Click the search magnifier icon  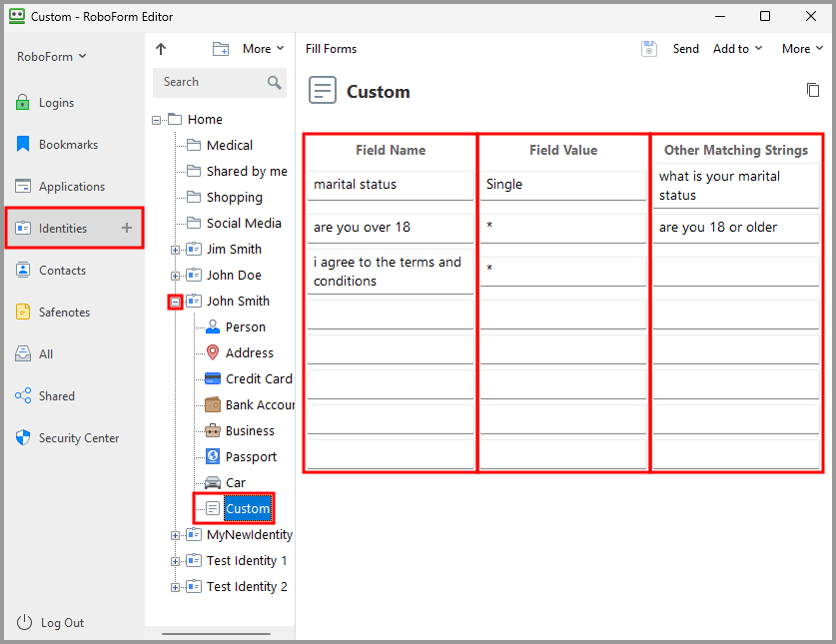point(274,82)
